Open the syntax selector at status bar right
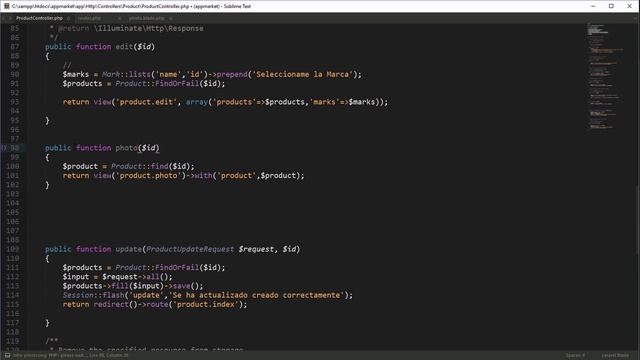 615,356
